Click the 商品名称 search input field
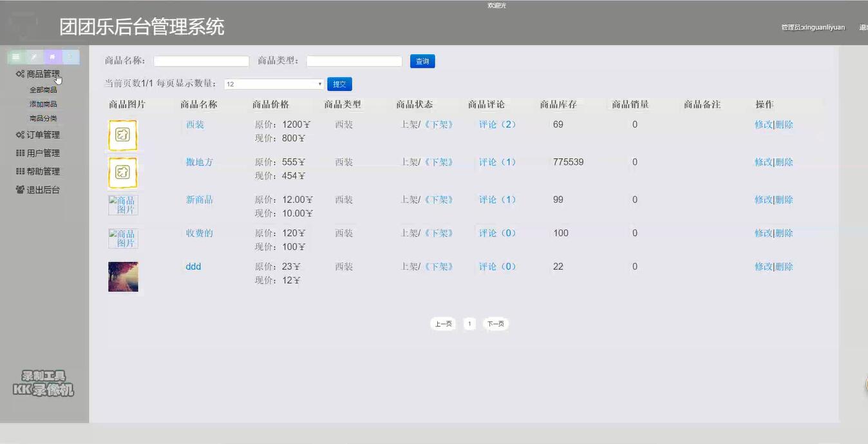The height and width of the screenshot is (444, 868). pos(201,61)
